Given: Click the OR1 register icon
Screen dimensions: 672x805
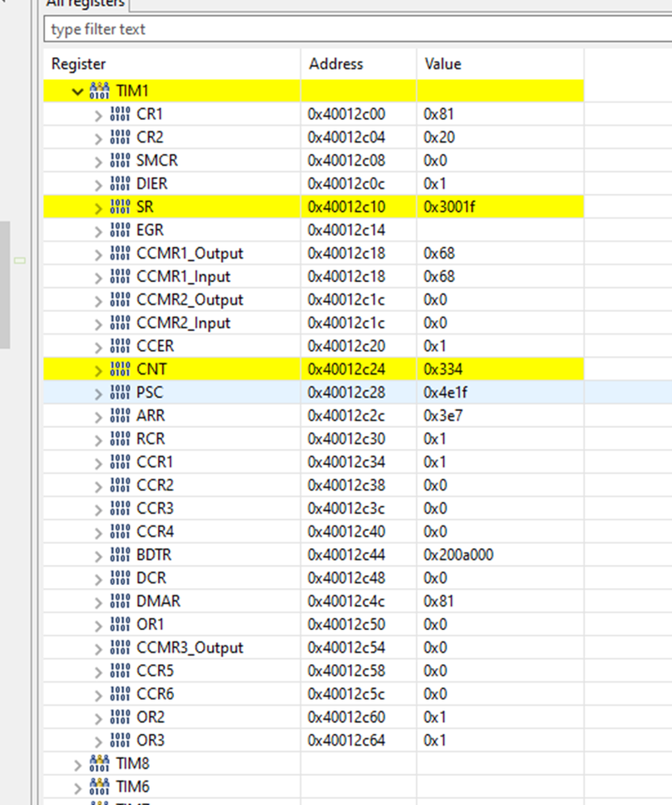Looking at the screenshot, I should [119, 624].
